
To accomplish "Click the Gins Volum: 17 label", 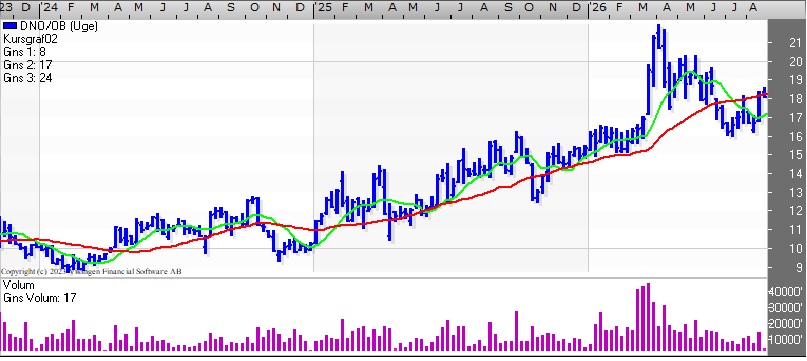I will pos(40,298).
